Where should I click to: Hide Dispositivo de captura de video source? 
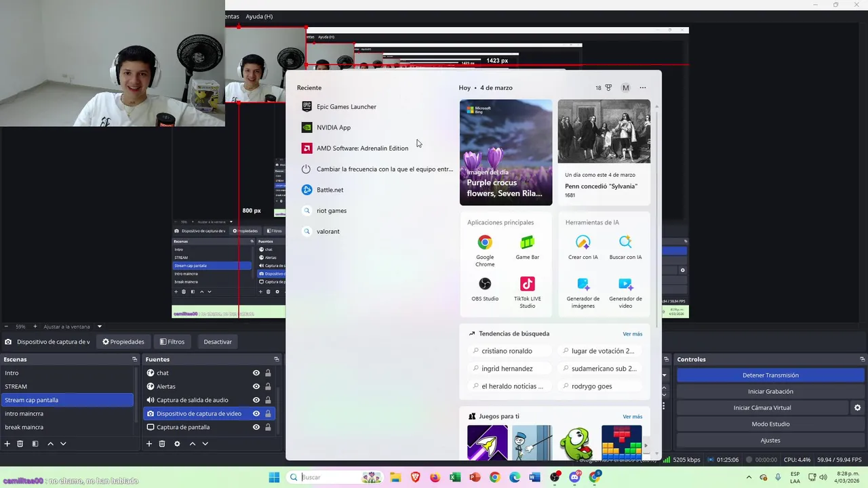coord(256,413)
